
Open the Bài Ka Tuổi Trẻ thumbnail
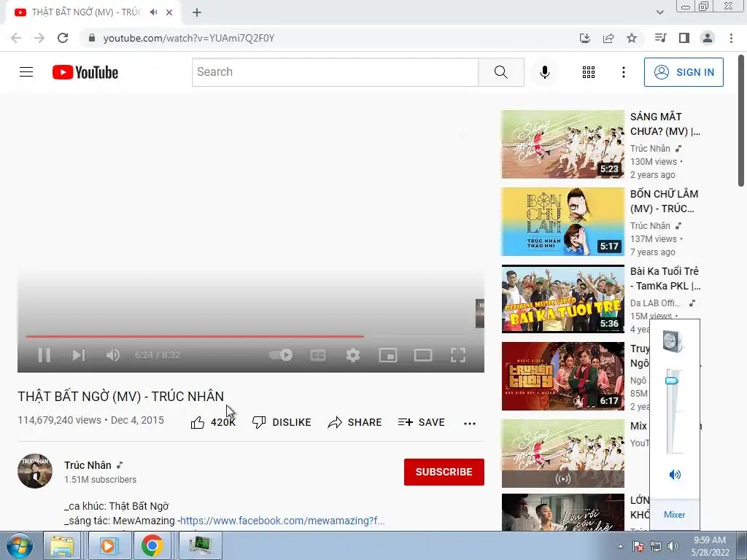[x=562, y=299]
